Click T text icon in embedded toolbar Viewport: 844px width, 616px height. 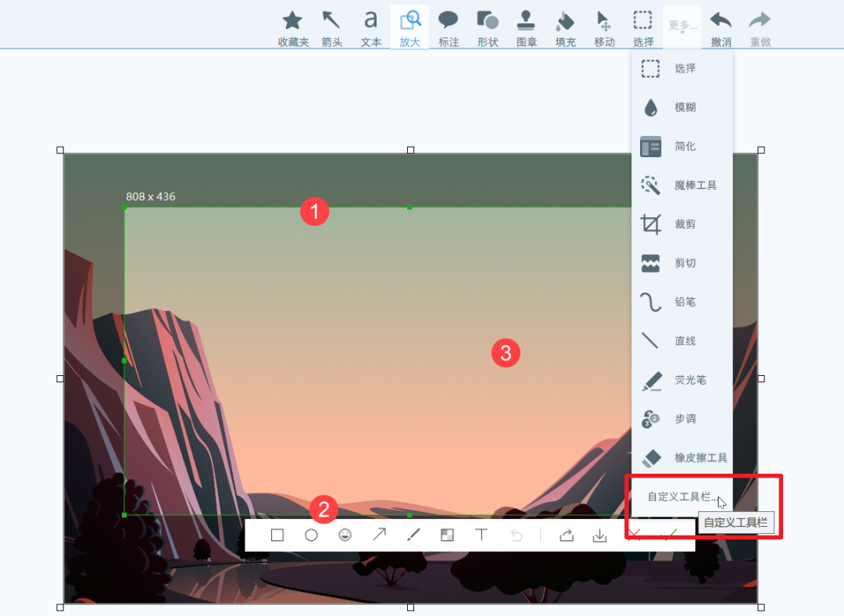click(x=481, y=535)
